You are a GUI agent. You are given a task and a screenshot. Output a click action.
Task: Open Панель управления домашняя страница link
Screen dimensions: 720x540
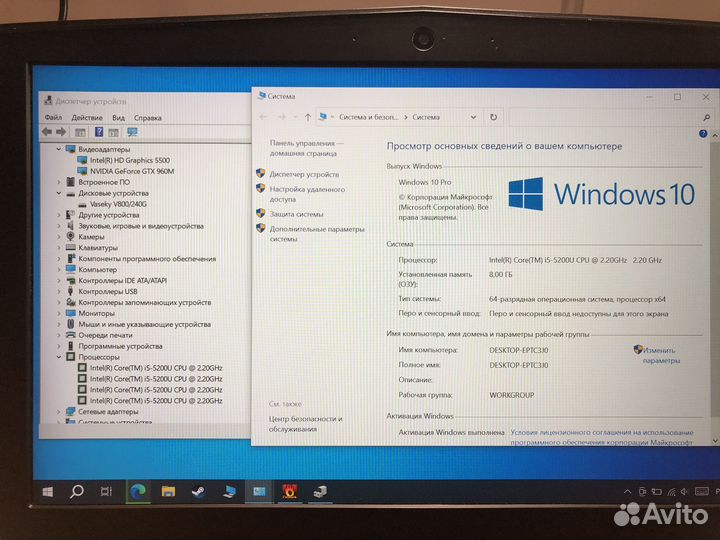coord(306,148)
